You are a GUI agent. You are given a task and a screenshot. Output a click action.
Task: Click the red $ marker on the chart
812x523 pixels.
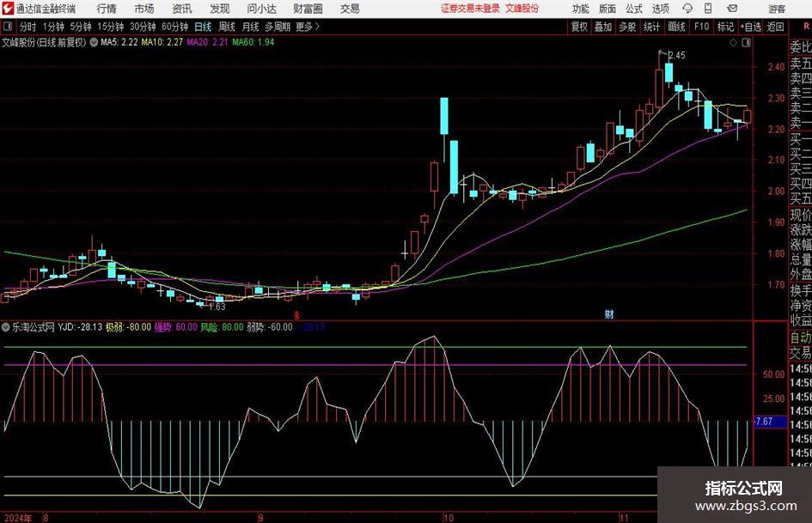coord(296,315)
